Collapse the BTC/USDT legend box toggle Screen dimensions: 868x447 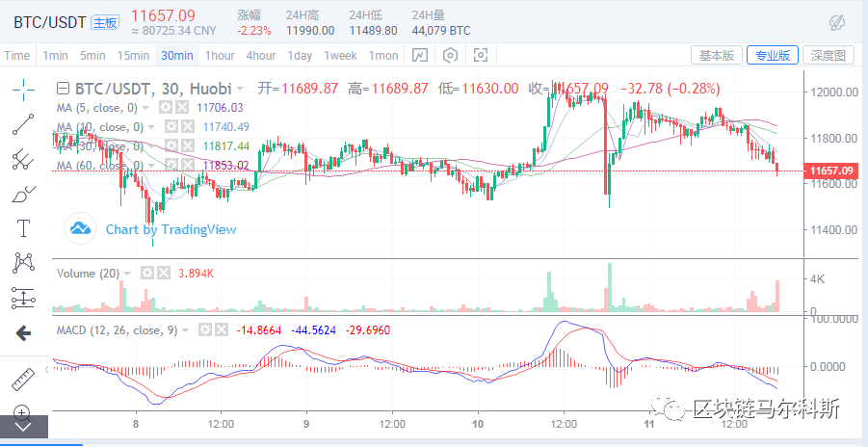(64, 88)
